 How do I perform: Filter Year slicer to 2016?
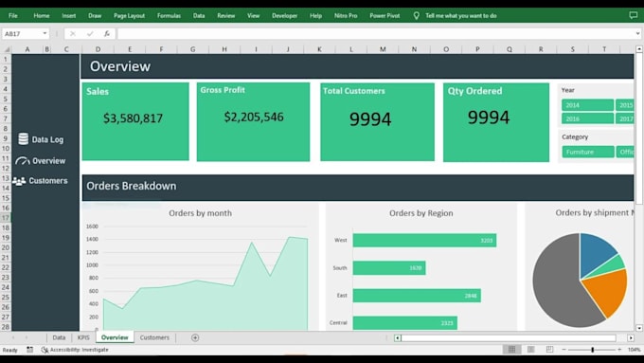(587, 118)
